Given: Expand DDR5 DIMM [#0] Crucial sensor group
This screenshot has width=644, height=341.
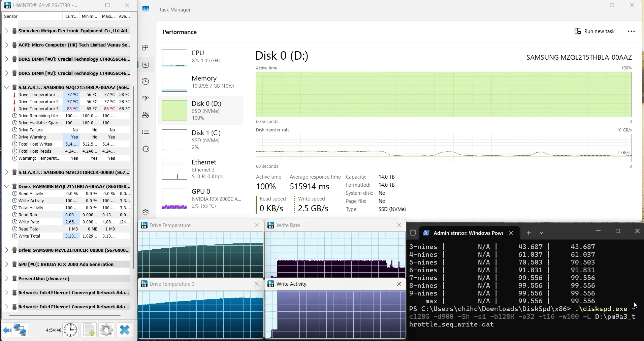Looking at the screenshot, I should (6, 59).
